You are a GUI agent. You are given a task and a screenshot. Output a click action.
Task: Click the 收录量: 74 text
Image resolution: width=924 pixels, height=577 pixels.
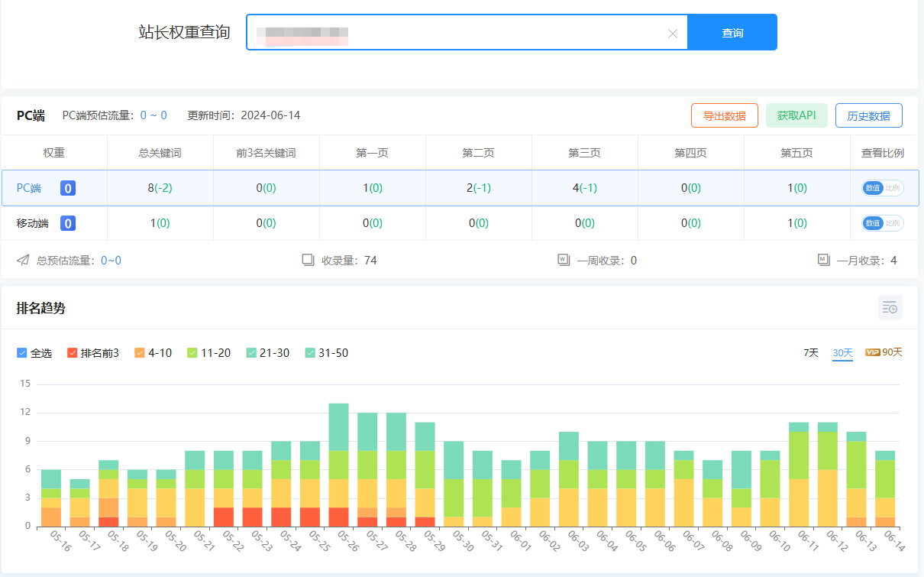[349, 261]
